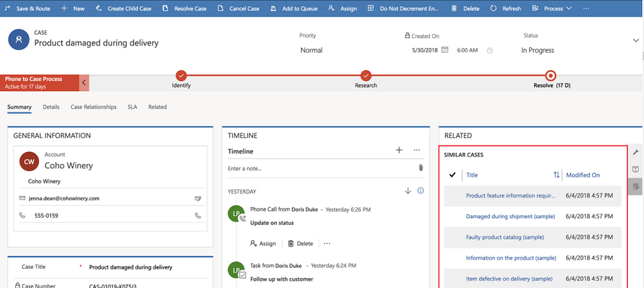Viewport: 644px width, 288px height.
Task: Click the Refresh icon
Action: pyautogui.click(x=494, y=8)
